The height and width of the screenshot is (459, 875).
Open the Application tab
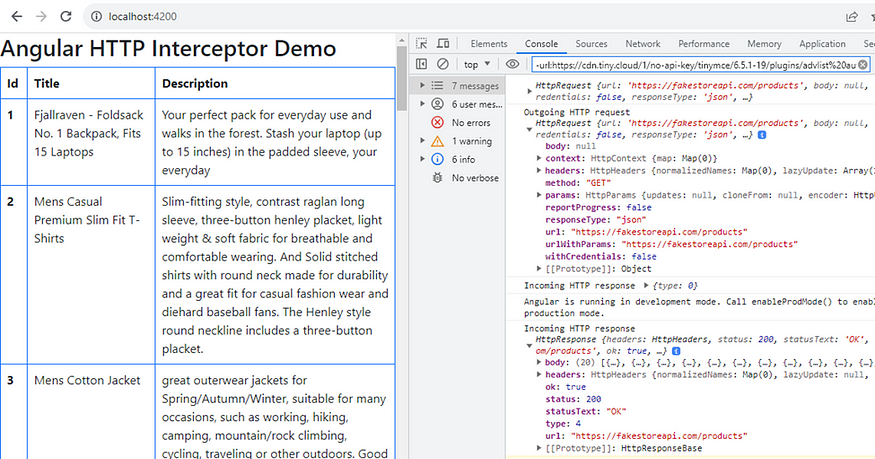[822, 44]
